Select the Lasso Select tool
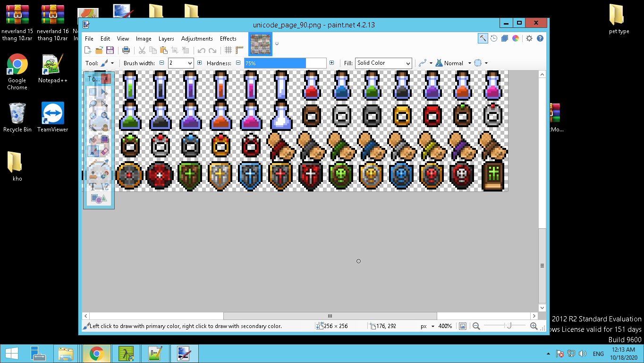 (93, 104)
